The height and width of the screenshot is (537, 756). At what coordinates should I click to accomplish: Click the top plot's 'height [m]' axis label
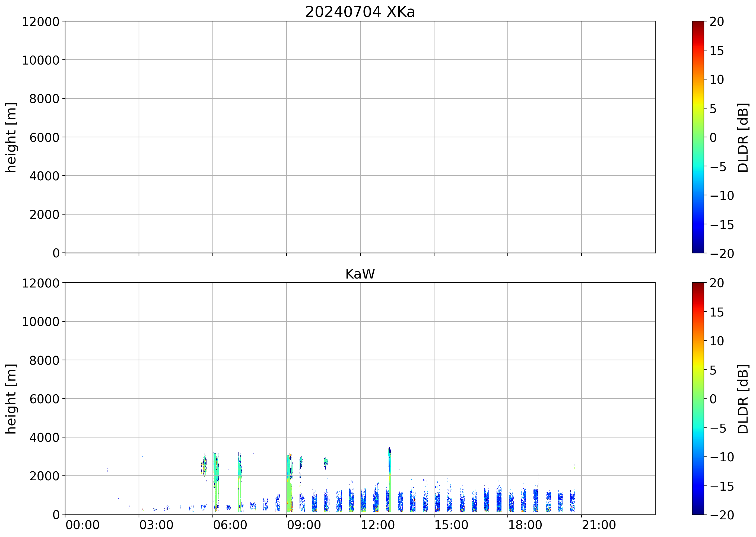point(11,137)
